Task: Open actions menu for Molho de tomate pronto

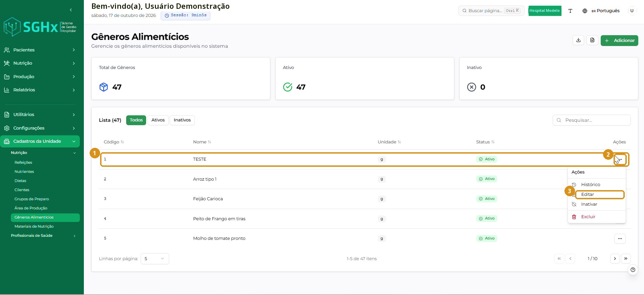Action: tap(620, 239)
